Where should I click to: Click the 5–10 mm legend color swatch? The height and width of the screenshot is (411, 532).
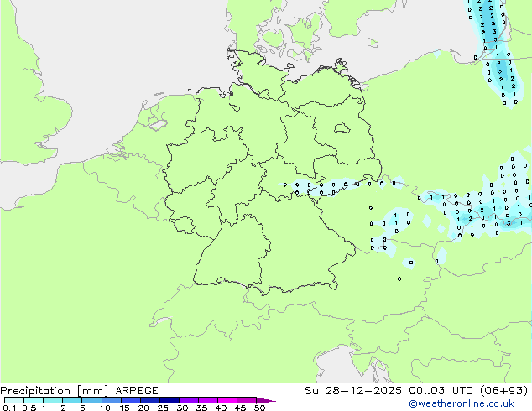[92, 400]
